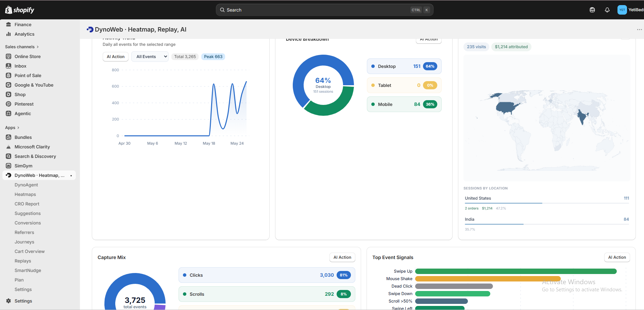Open the three-dot page menu

coord(639,30)
